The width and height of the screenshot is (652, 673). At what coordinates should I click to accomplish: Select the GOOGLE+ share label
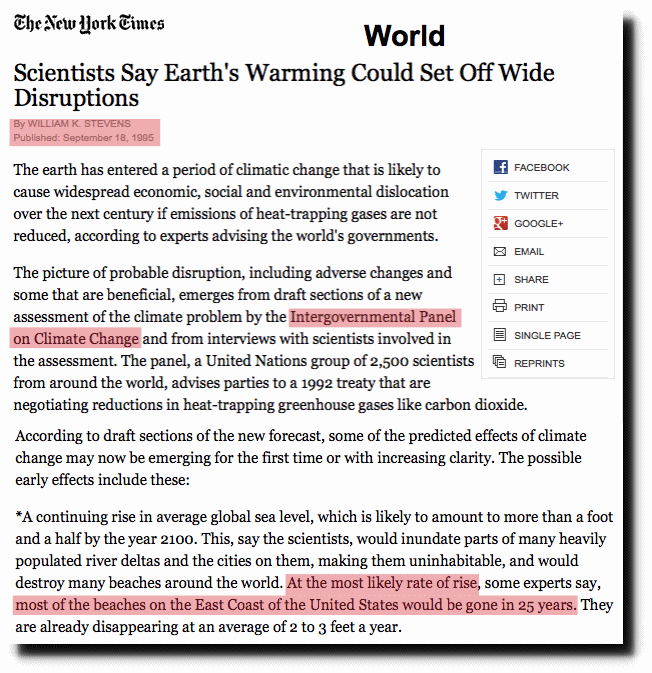539,224
